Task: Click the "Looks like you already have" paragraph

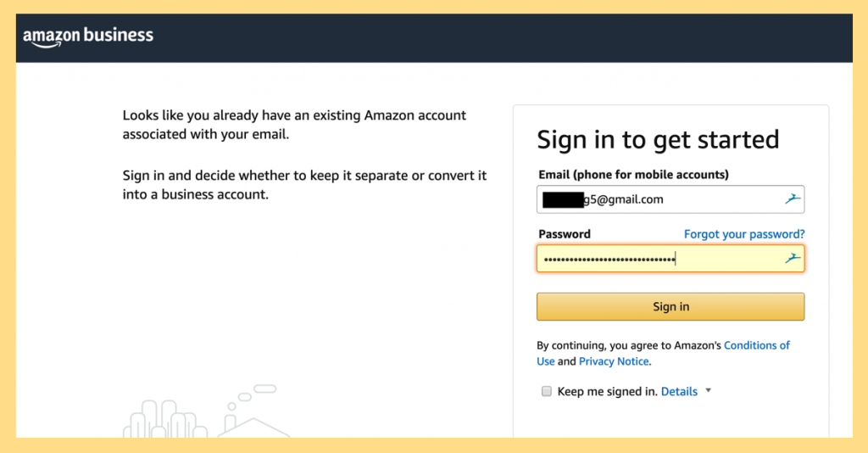Action: coord(294,124)
